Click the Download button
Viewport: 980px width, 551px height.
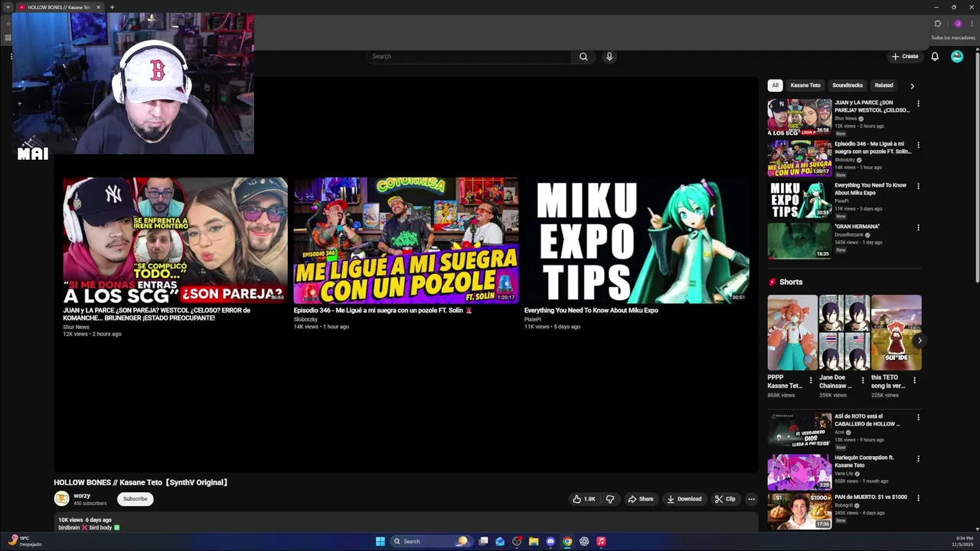[684, 499]
